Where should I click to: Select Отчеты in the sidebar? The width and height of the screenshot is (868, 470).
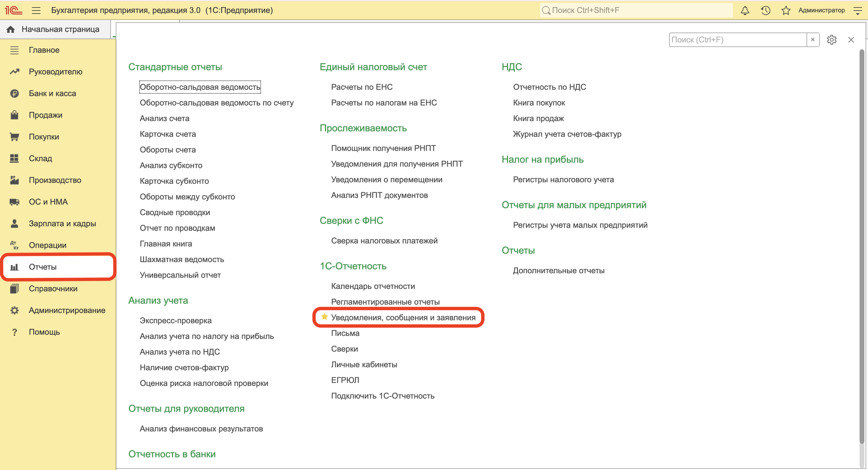tap(42, 267)
